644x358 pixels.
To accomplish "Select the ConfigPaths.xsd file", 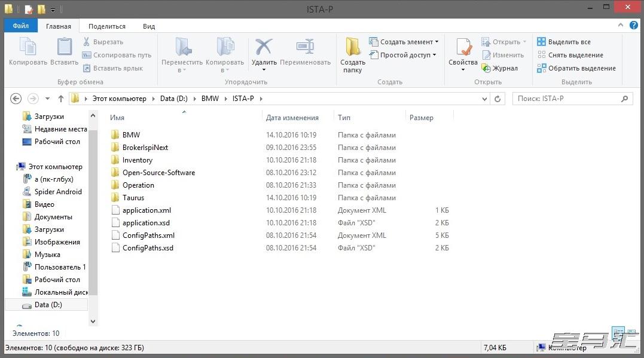I will [148, 248].
